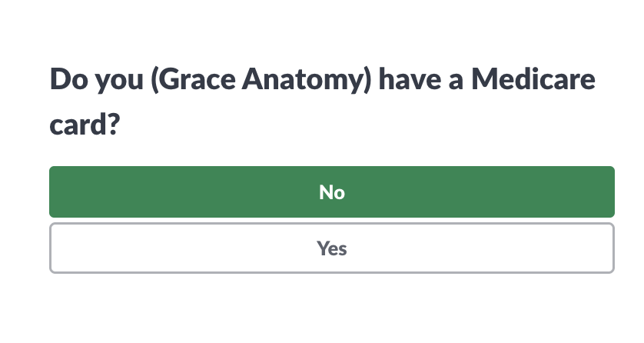Pick the Yes response

tap(331, 248)
